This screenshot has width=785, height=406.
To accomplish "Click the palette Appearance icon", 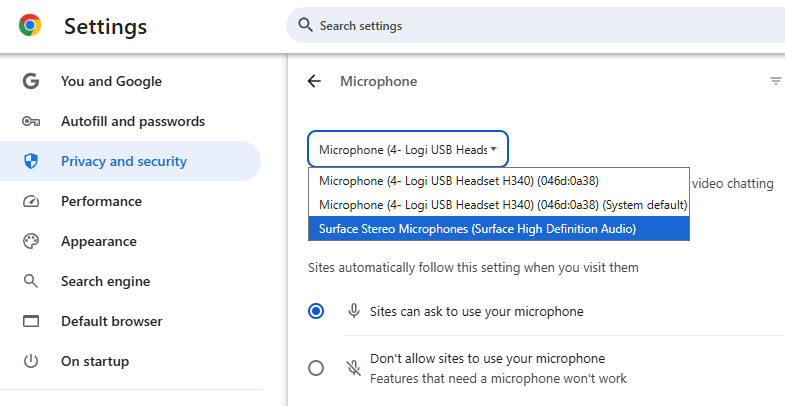I will (31, 241).
